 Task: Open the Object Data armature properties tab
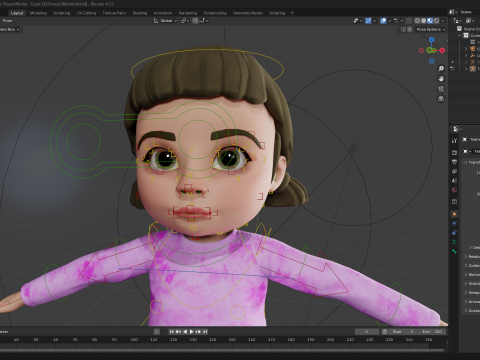[x=454, y=242]
